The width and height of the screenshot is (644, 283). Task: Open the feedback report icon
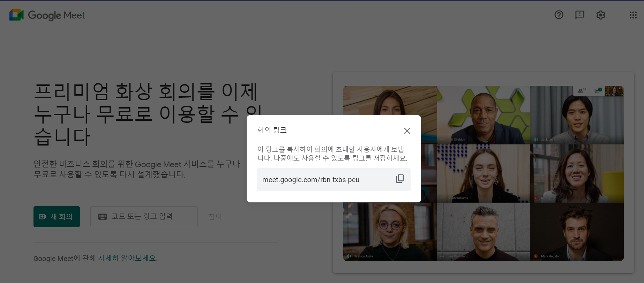(580, 15)
